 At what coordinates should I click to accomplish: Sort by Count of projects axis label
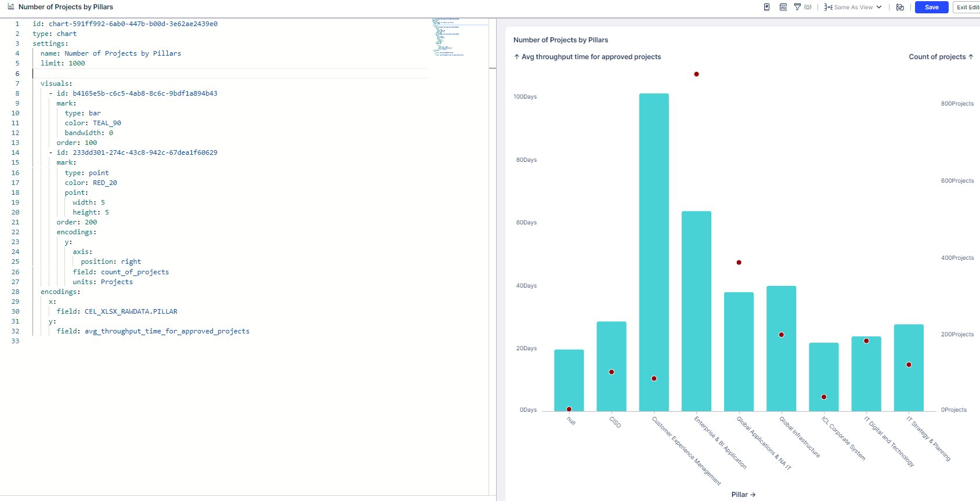pos(941,57)
